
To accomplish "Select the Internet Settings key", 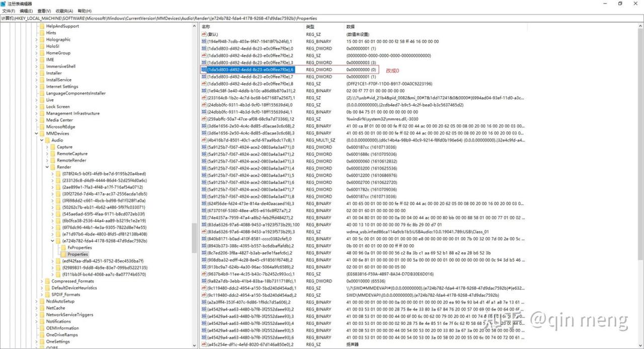I will (x=62, y=87).
